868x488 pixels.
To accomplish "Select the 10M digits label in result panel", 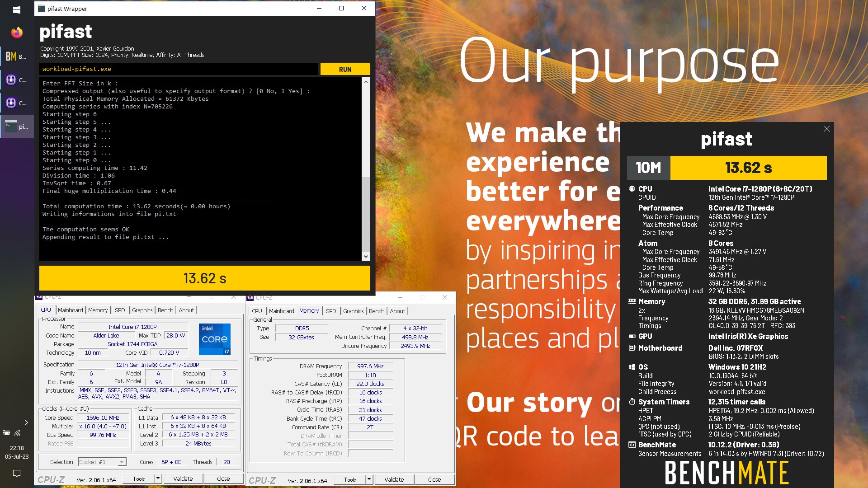I will tap(648, 168).
